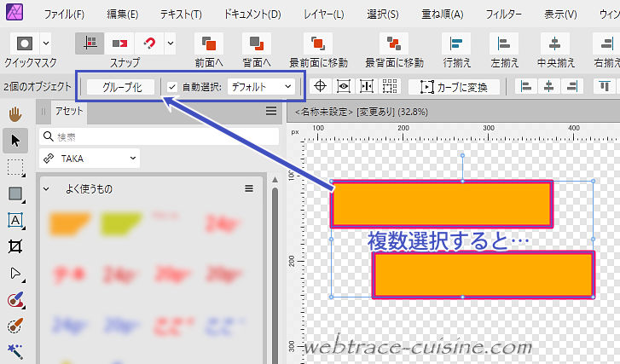Click the Align Center (中央揃え) icon
Screen dimensions: 620x364
click(x=555, y=43)
